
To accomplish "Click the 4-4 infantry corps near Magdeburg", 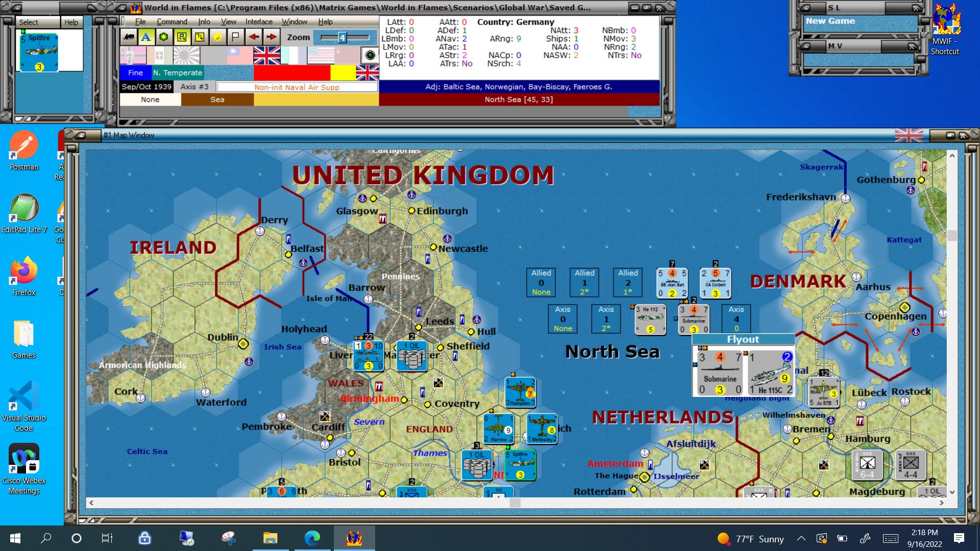I will 911,465.
